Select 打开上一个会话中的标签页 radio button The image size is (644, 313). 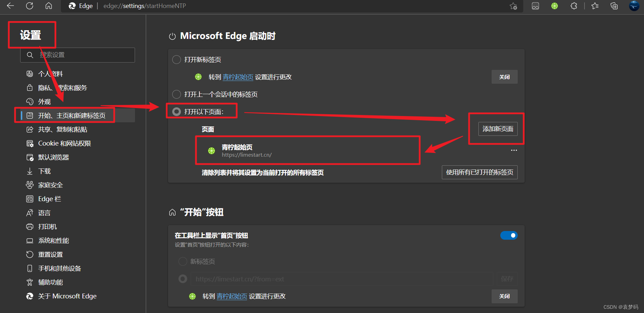[x=176, y=94]
